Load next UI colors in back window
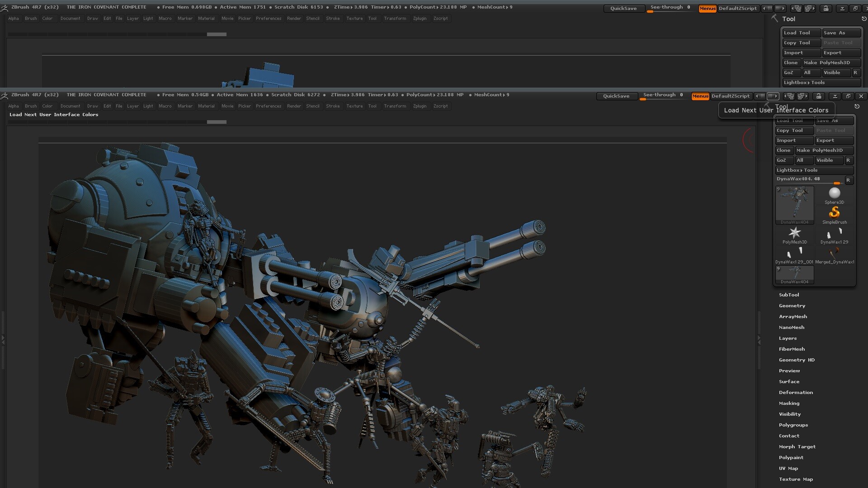 [x=780, y=9]
